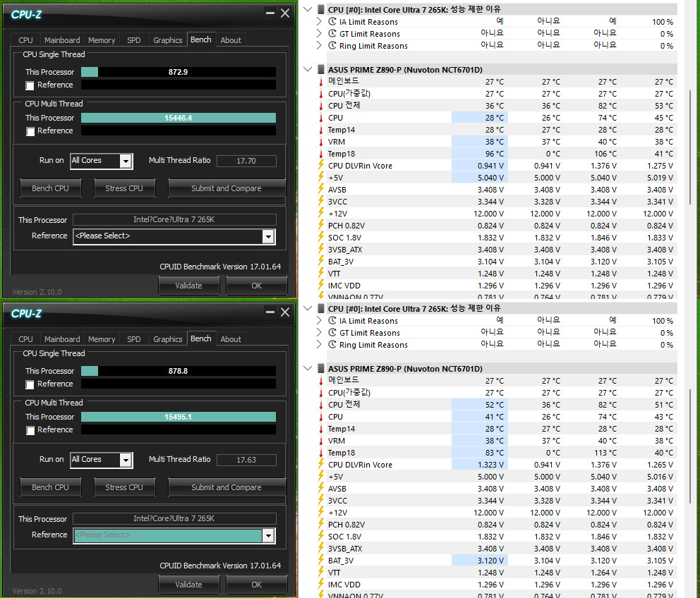Open highlighted Reference dropdown in lower CPU-Z
Image resolution: width=700 pixels, height=598 pixels.
coord(174,535)
